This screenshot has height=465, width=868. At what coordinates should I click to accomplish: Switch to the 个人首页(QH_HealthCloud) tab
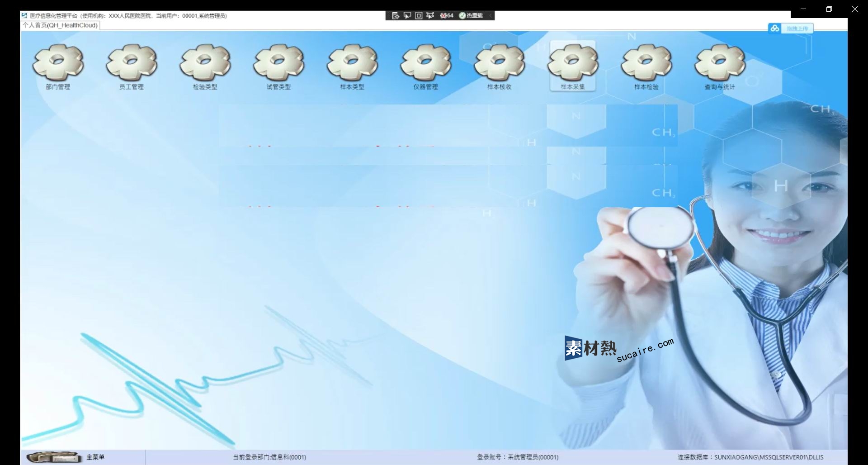[x=61, y=25]
